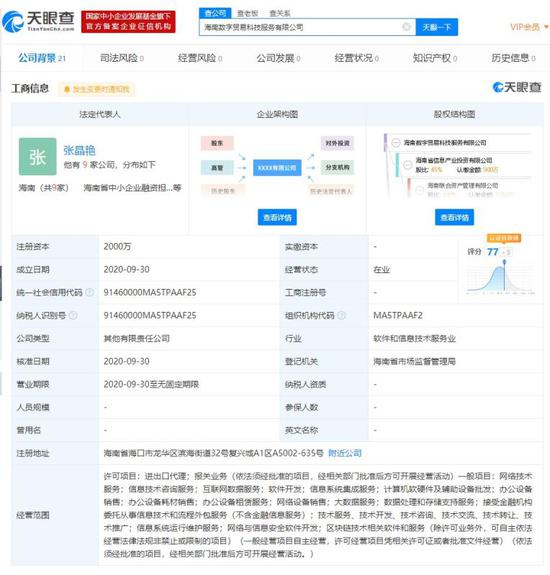The image size is (550, 575).
Task: Click the bell icon in the yellow notice tag
Action: click(67, 89)
